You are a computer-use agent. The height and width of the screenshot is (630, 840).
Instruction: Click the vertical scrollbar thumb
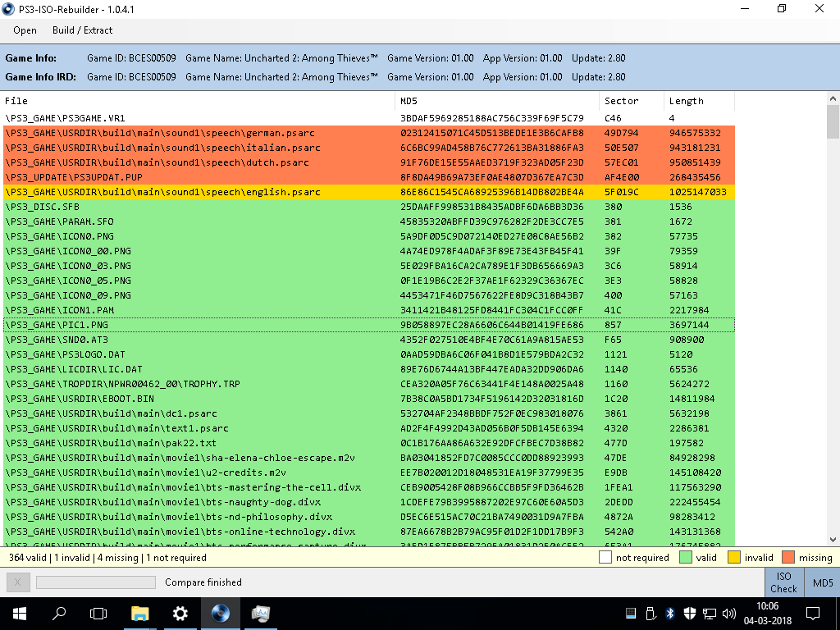[833, 121]
